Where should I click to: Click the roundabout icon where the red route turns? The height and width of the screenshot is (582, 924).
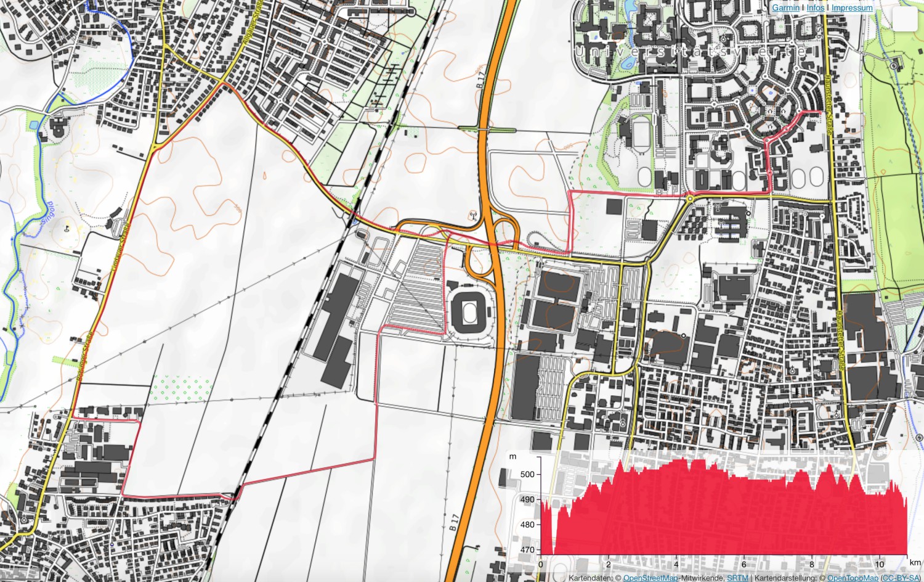pyautogui.click(x=690, y=199)
